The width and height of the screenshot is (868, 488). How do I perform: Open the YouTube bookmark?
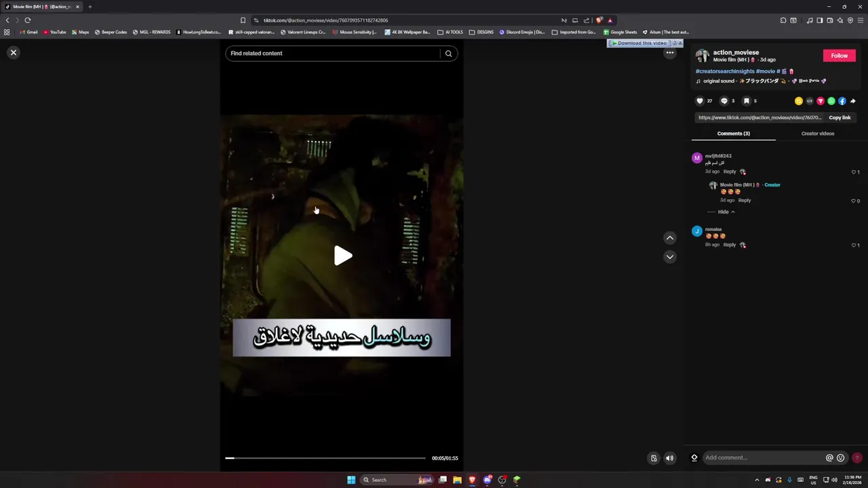tap(54, 32)
